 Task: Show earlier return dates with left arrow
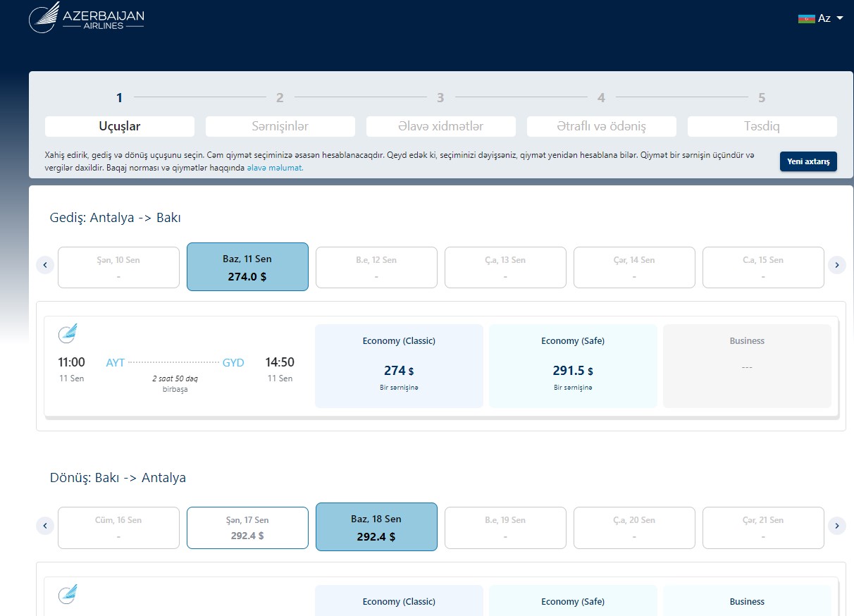point(45,526)
